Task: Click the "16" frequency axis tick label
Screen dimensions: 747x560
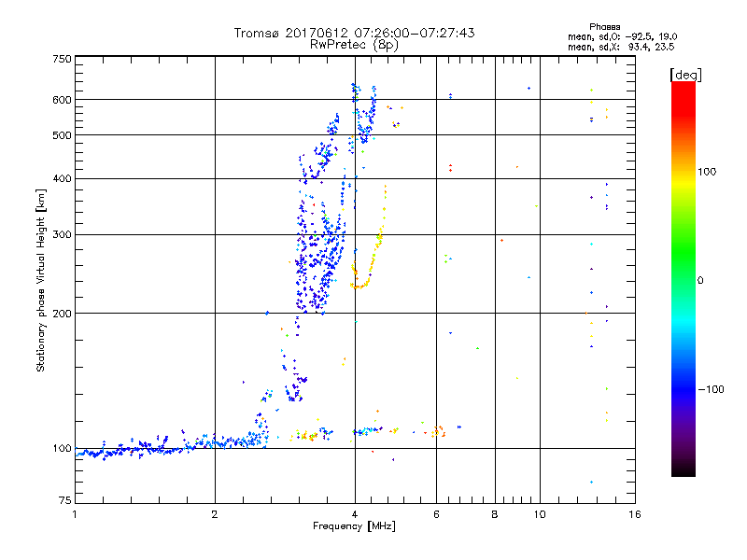Action: [635, 514]
